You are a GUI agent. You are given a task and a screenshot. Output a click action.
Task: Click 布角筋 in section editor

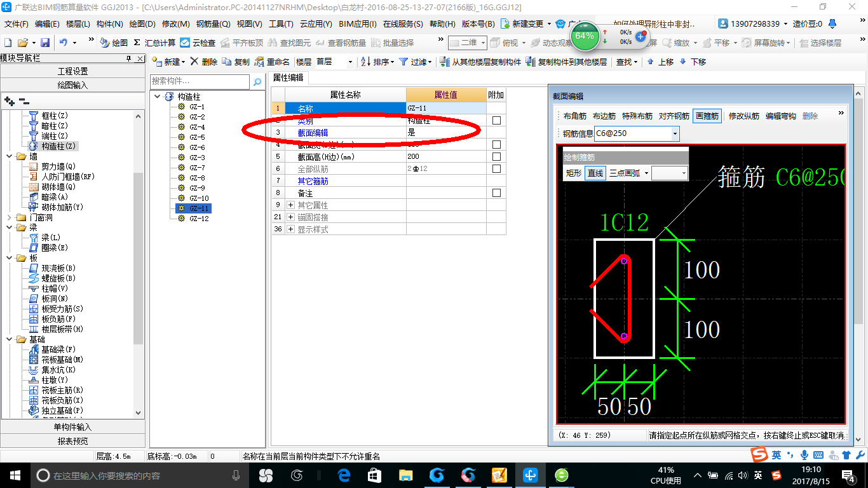pos(575,116)
